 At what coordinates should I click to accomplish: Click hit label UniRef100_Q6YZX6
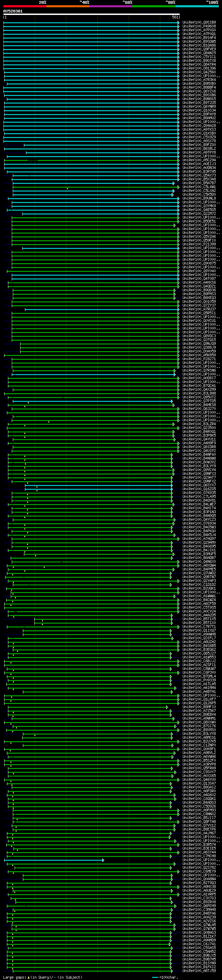tap(199, 91)
